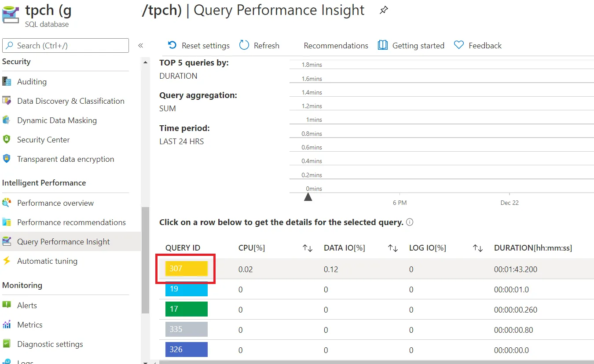Click CPU value 0.02 for query 307
Screen dimensions: 594x364
point(246,269)
